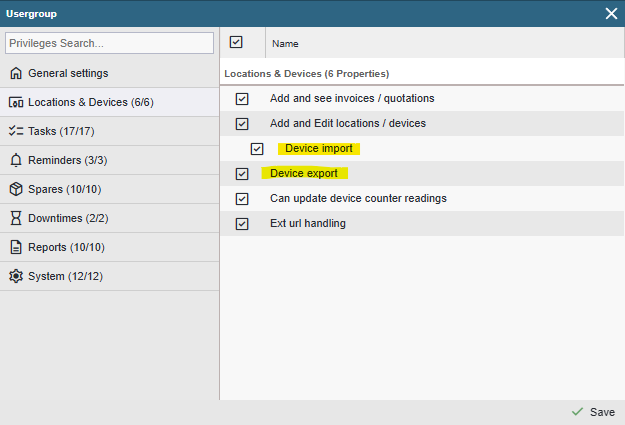Toggle the Device export checkbox
Viewport: 625px width, 425px height.
[x=242, y=174]
